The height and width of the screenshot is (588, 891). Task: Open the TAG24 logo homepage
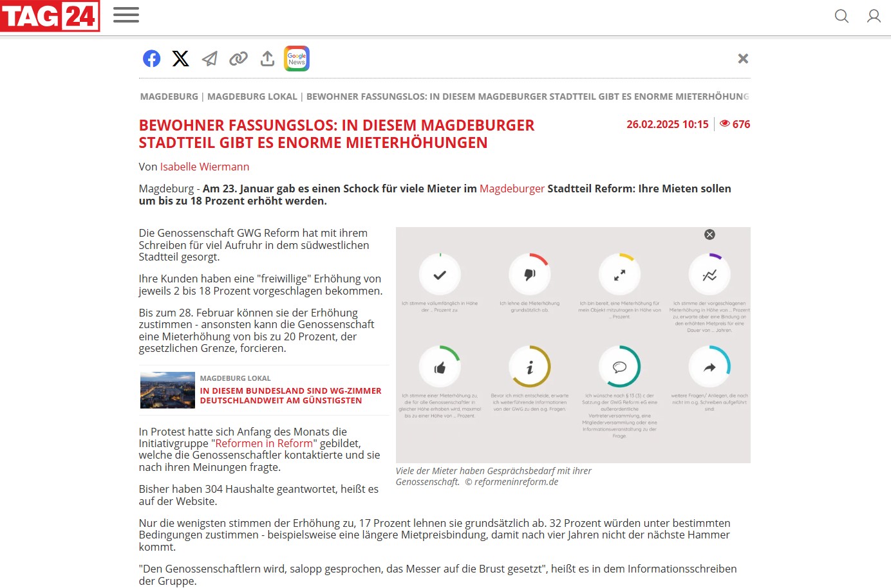pos(50,15)
